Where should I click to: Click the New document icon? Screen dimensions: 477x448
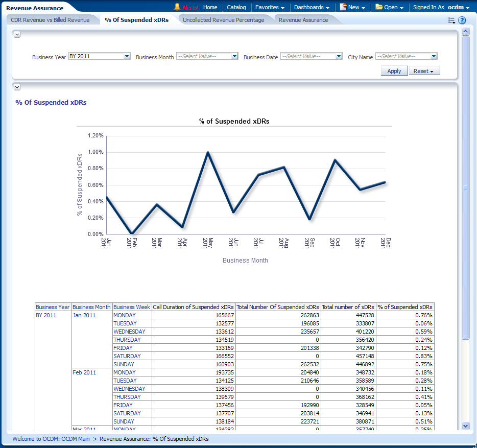click(343, 7)
